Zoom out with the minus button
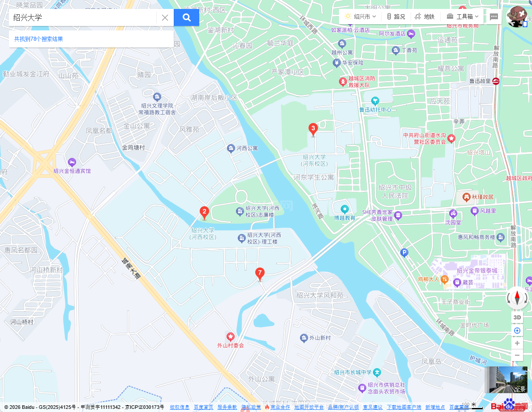The image size is (532, 412). click(517, 355)
